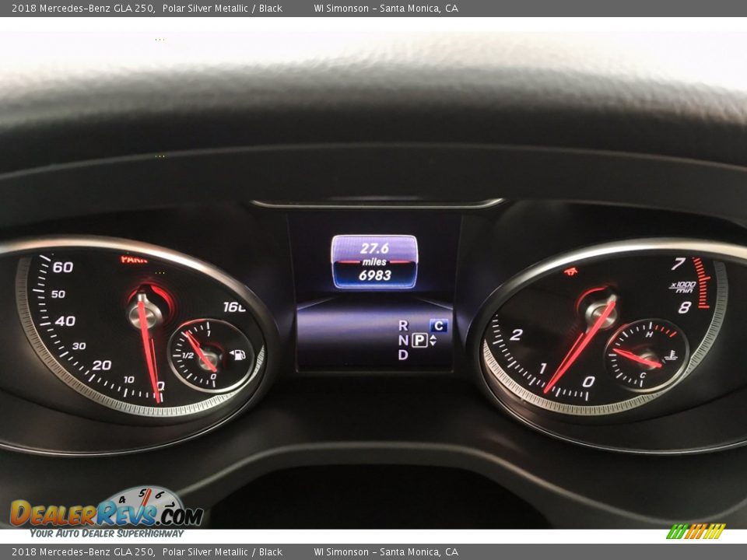747x560 pixels.
Task: Click the top '2018 Mercedes-Benz GLA 250' caption
Action: coord(82,8)
